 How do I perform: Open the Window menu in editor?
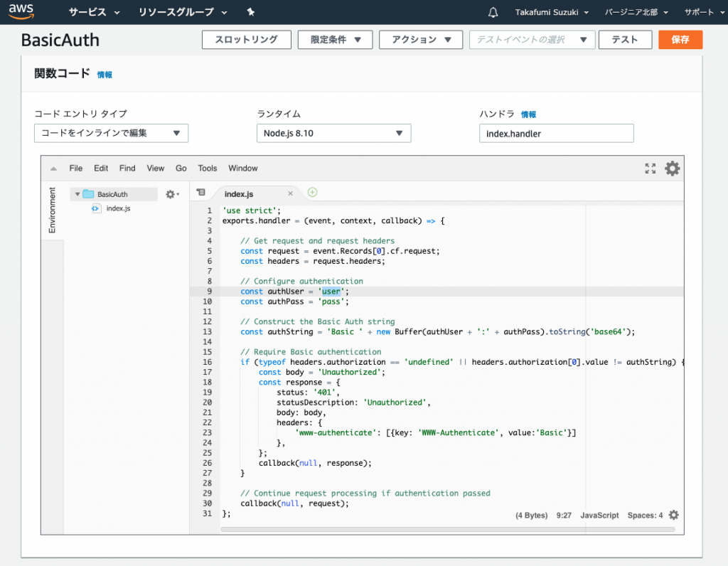coord(242,169)
